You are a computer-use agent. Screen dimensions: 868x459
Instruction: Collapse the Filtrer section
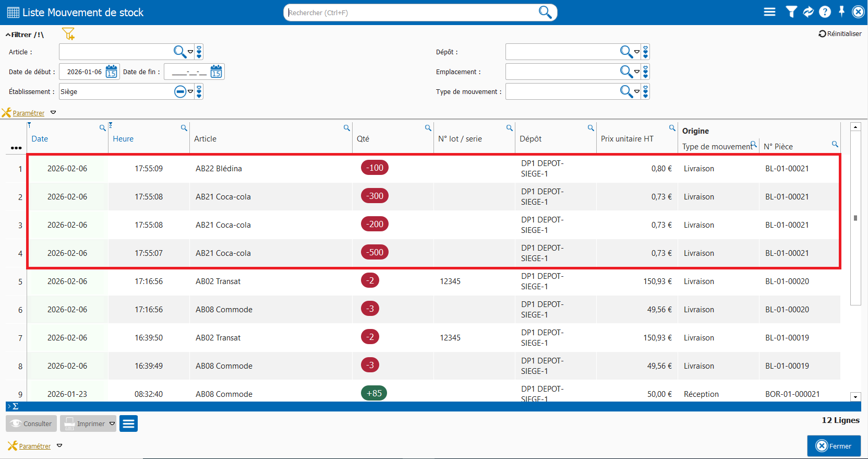(x=8, y=35)
